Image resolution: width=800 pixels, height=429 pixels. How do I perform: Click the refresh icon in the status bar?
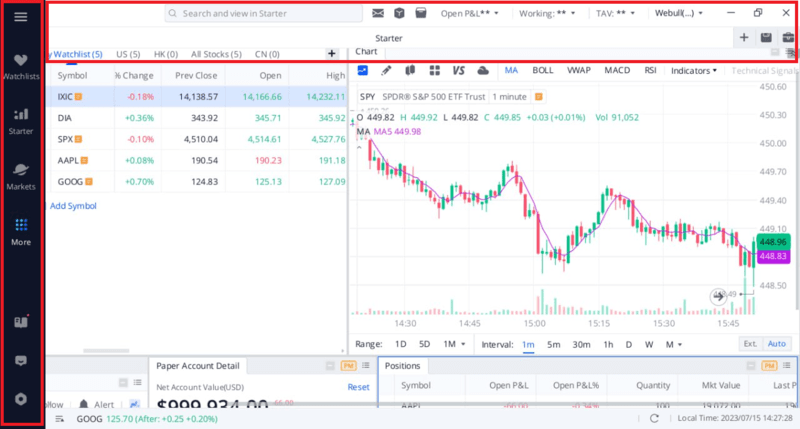point(654,418)
